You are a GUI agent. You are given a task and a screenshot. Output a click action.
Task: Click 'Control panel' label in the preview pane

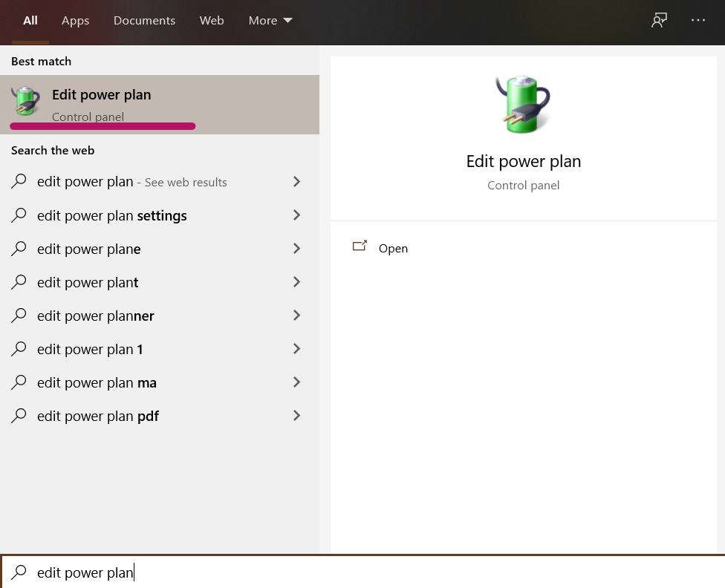[524, 186]
